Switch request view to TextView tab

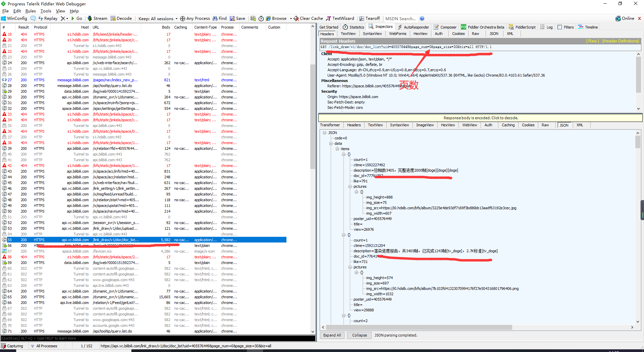coord(348,34)
